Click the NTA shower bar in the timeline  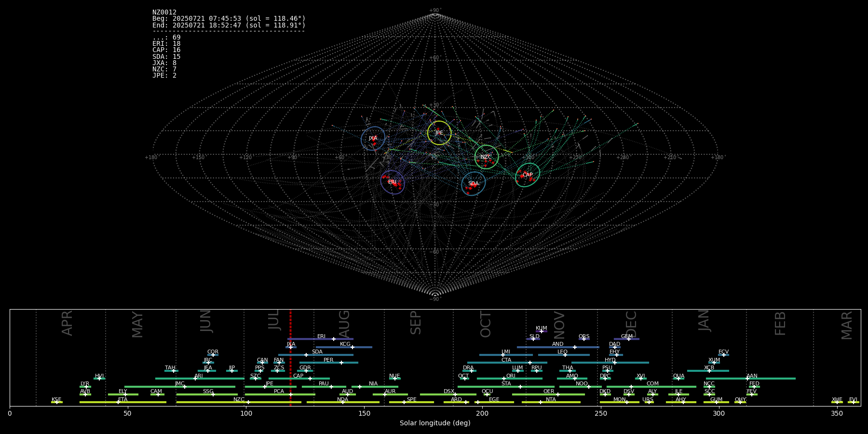tap(551, 402)
